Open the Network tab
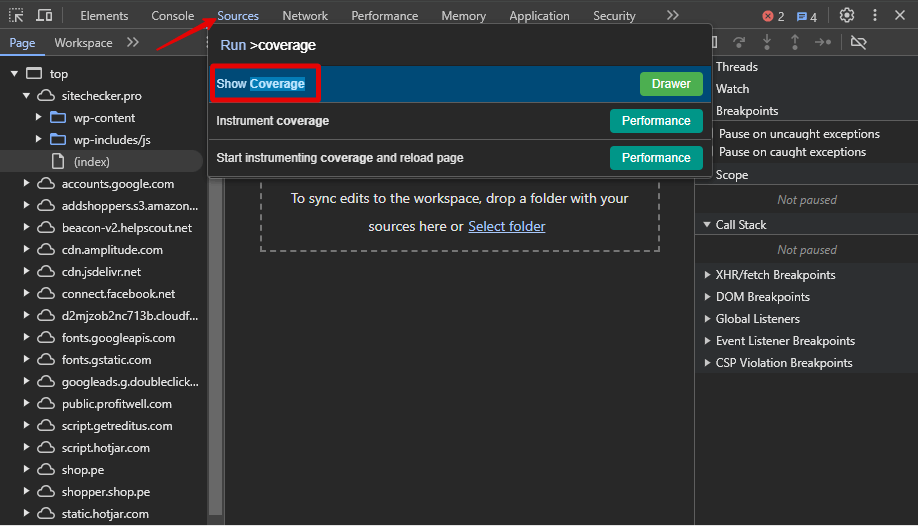 pyautogui.click(x=305, y=16)
